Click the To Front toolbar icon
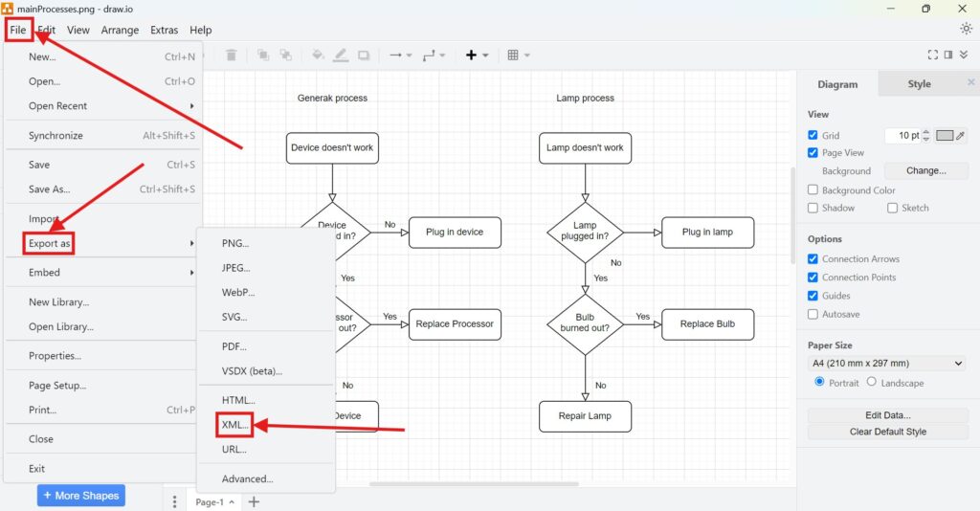The height and width of the screenshot is (511, 980). [x=261, y=56]
